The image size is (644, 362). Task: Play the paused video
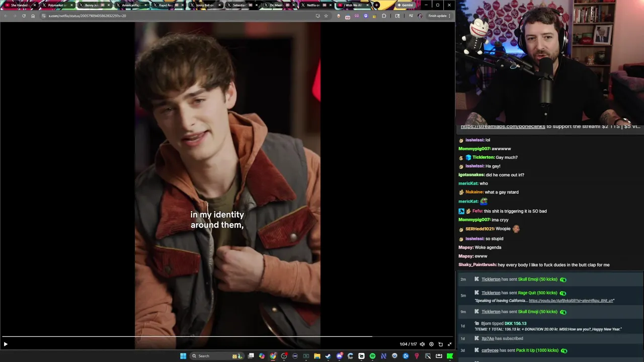(x=6, y=344)
